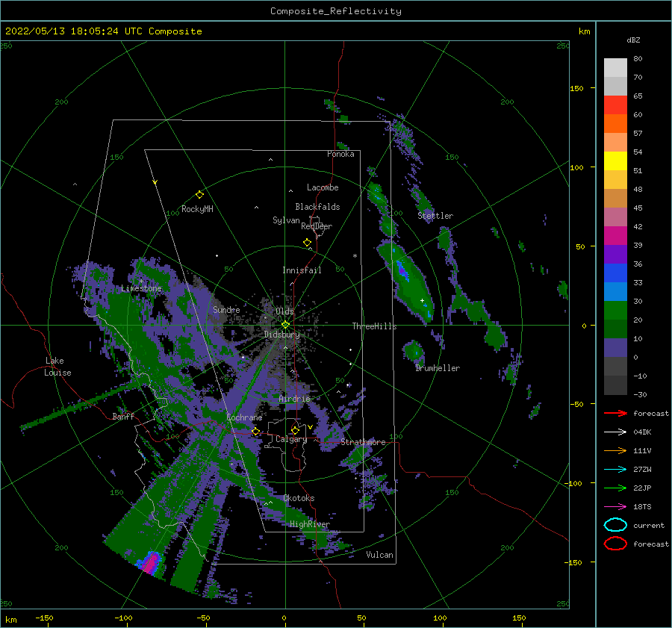Click the Strathmore town label
672x628 pixels.
[x=363, y=442]
